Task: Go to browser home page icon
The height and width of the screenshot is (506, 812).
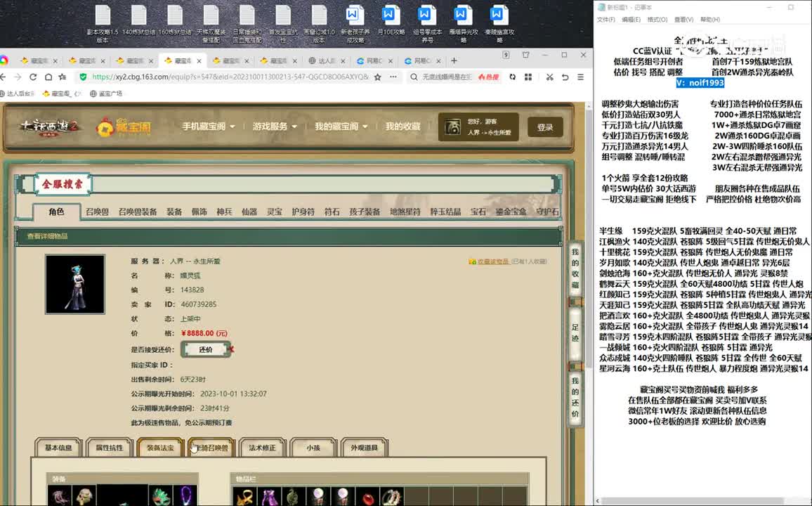Action: coord(48,77)
